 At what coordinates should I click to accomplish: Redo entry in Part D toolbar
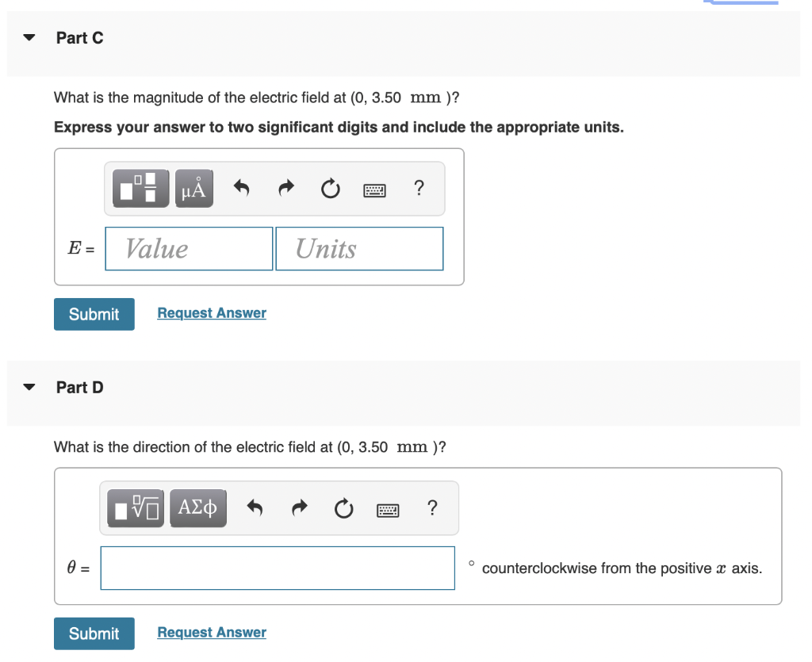click(x=299, y=507)
